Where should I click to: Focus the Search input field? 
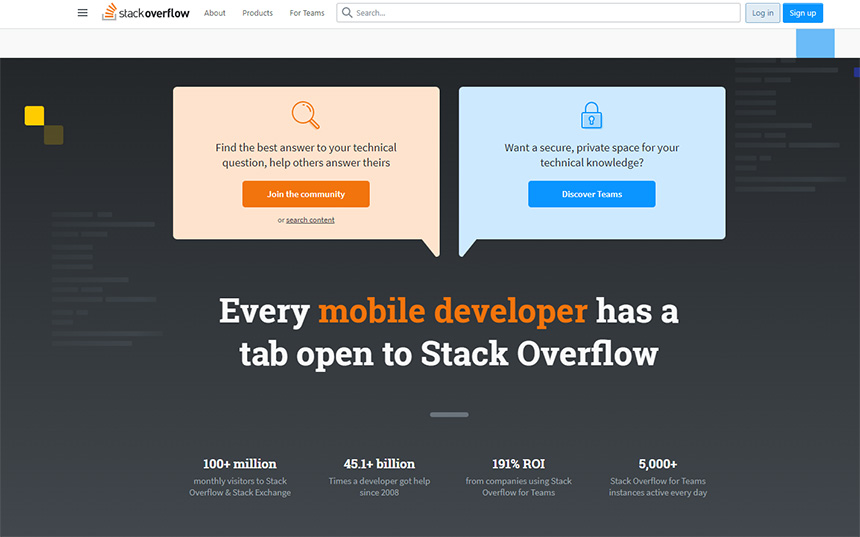538,13
